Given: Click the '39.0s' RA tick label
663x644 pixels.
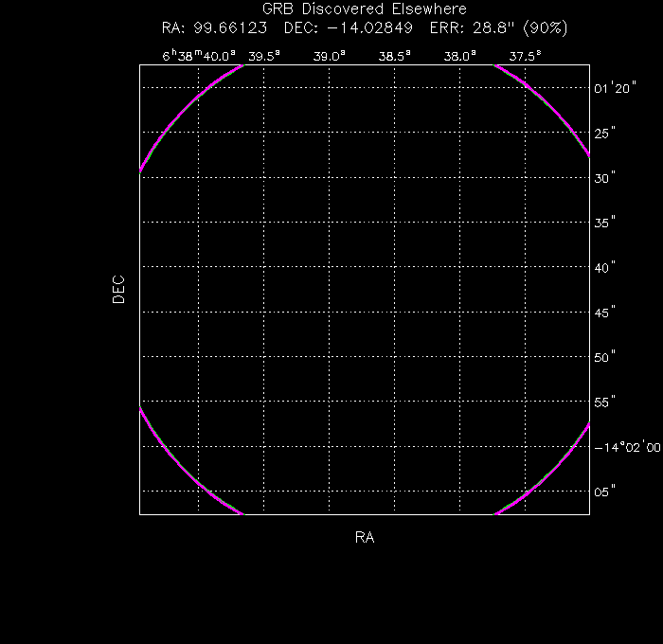Looking at the screenshot, I should 329,56.
